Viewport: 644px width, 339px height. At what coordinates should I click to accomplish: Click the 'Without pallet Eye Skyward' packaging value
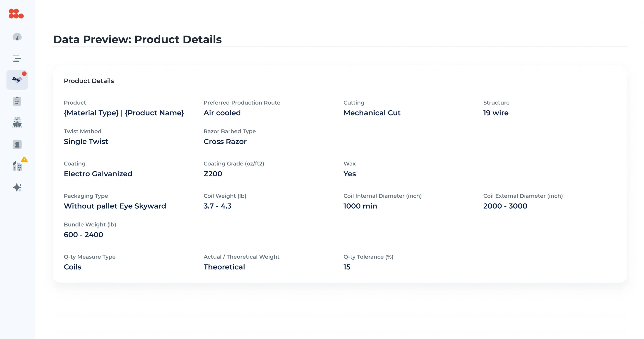[x=115, y=206]
